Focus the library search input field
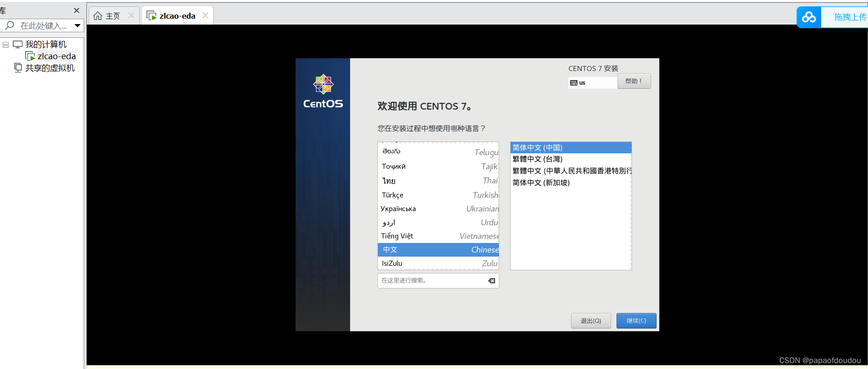Viewport: 868px width, 369px height. 44,26
